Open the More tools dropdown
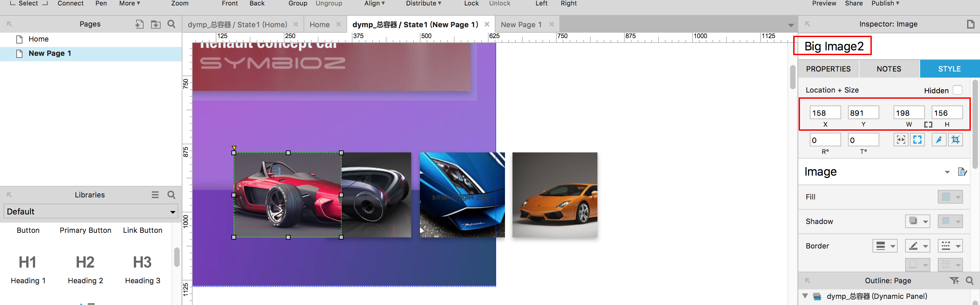980x305 pixels. pos(129,3)
